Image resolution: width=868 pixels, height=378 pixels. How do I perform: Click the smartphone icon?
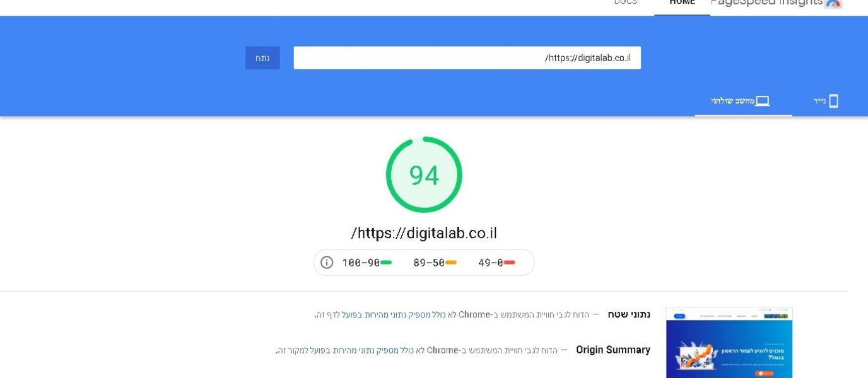point(833,101)
